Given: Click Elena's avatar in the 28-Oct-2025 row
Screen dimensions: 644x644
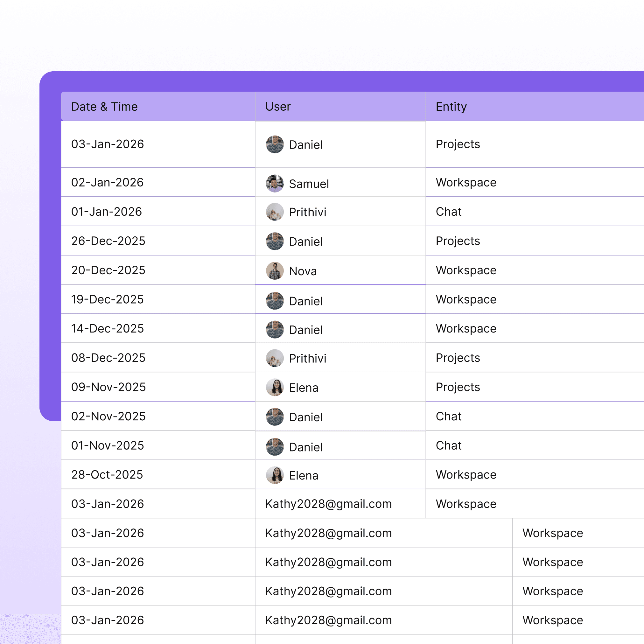Looking at the screenshot, I should [x=275, y=475].
